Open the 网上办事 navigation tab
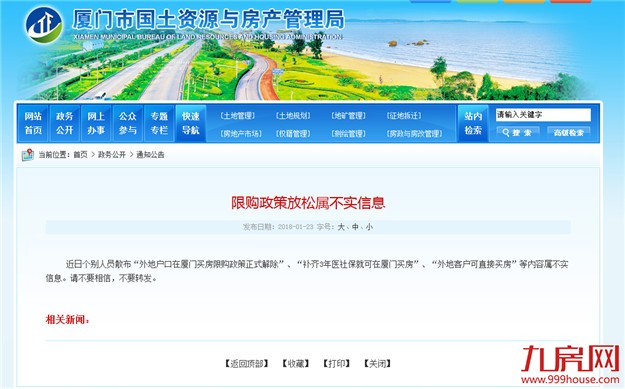The width and height of the screenshot is (625, 389). coord(96,123)
